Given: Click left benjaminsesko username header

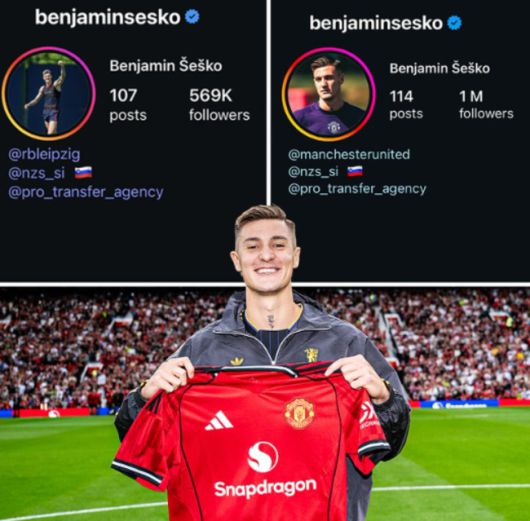Looking at the screenshot, I should [x=108, y=18].
